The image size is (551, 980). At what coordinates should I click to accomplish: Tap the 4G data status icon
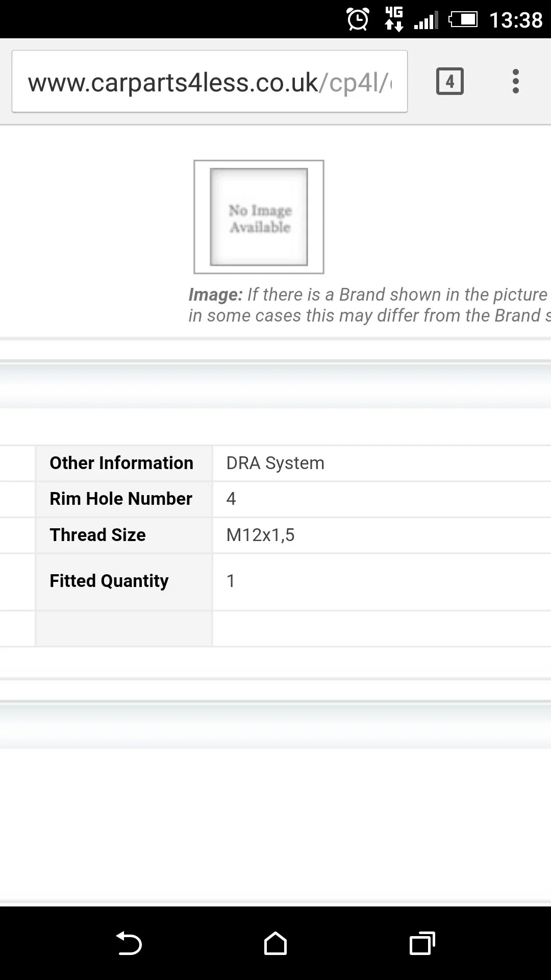[394, 19]
